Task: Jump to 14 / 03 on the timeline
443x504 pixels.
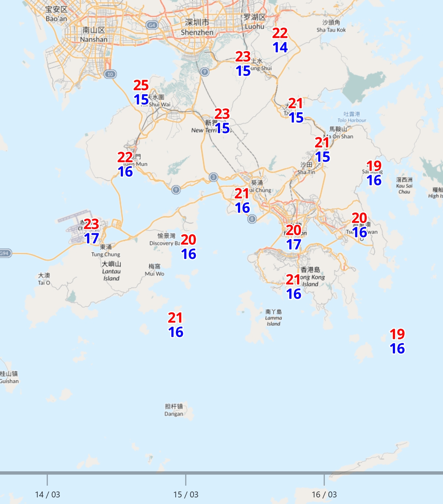Action: tap(47, 494)
